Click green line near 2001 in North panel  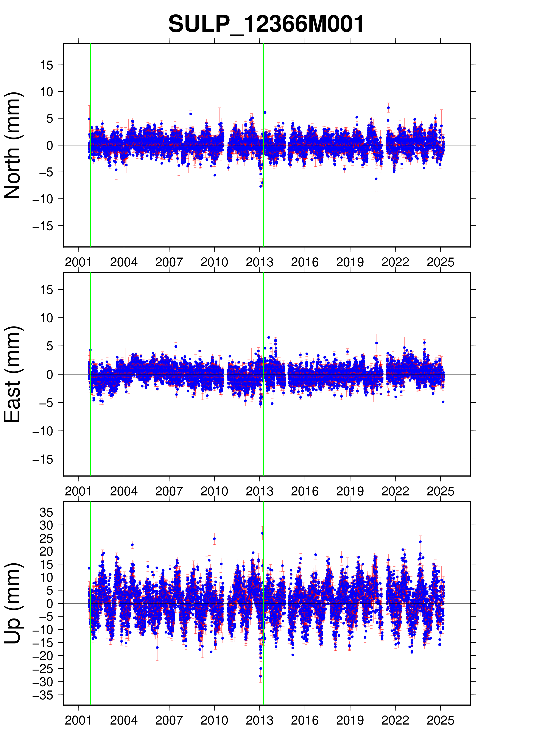click(90, 204)
